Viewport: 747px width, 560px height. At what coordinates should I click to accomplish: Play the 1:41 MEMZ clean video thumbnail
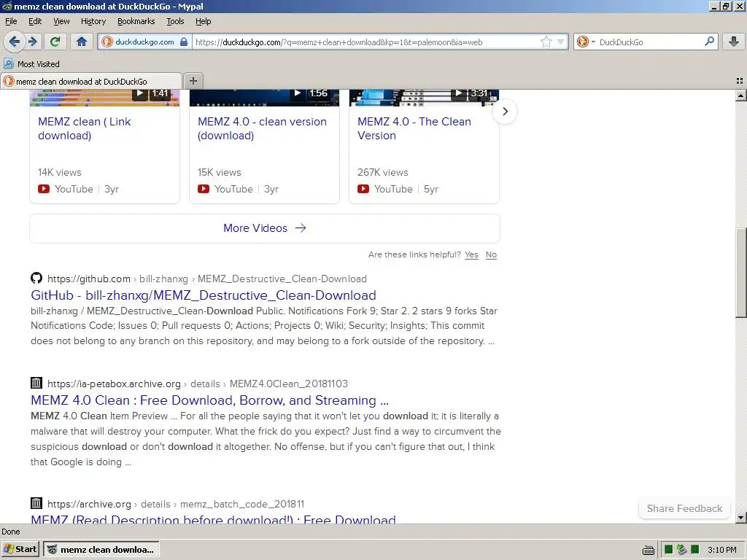[x=104, y=97]
